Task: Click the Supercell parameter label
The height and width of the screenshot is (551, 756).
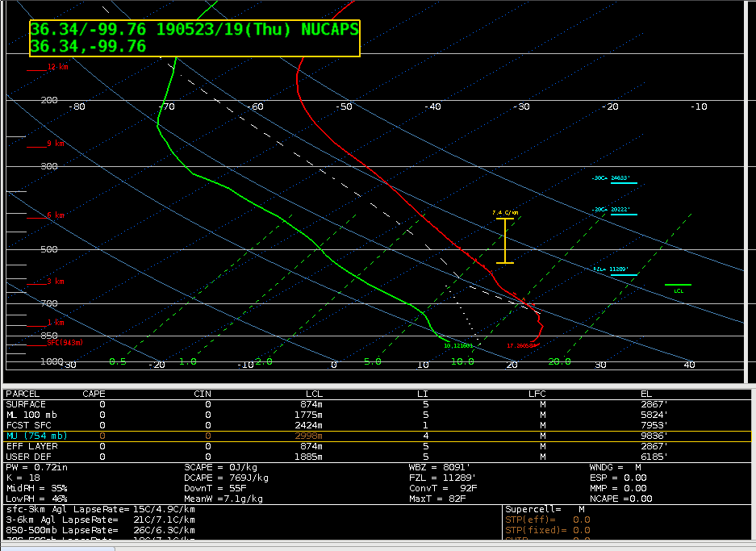Action: [533, 510]
